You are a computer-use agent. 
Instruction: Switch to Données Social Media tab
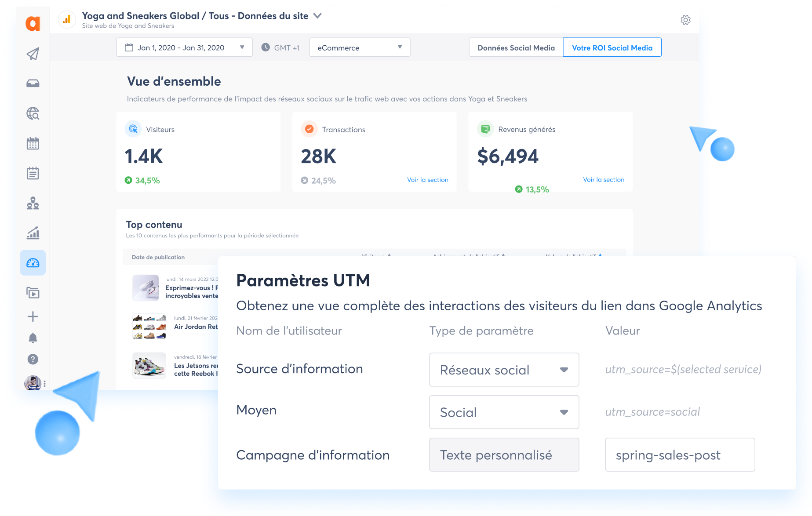point(516,47)
